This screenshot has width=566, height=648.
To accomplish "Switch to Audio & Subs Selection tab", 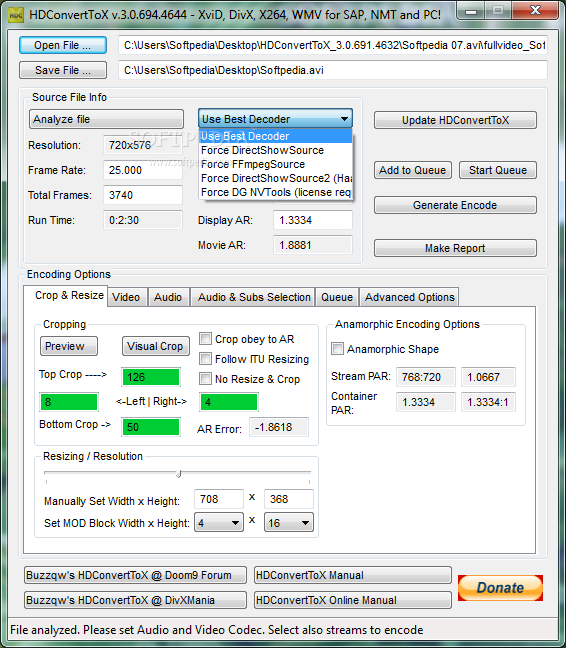I will click(254, 297).
